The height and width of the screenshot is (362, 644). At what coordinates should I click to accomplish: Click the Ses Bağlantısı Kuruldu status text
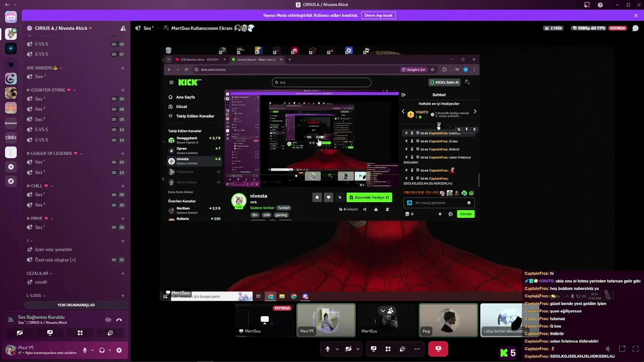(41, 317)
